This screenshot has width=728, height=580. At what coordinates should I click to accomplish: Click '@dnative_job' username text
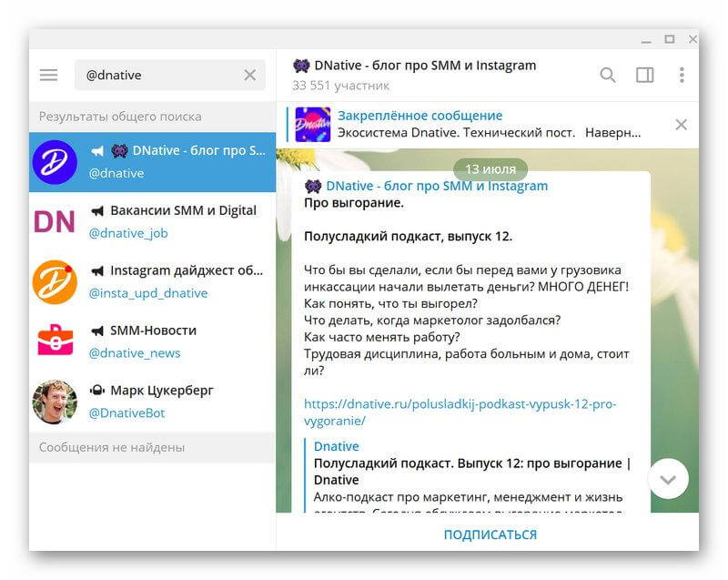tap(128, 233)
